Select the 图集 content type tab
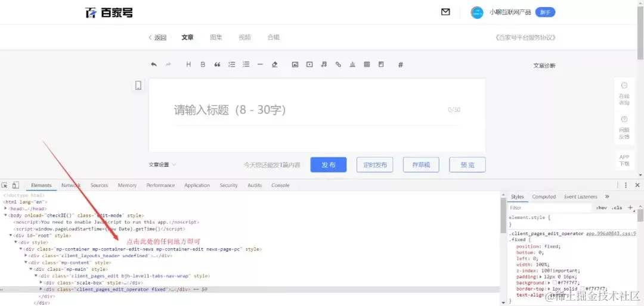This screenshot has width=644, height=306. pyautogui.click(x=216, y=38)
